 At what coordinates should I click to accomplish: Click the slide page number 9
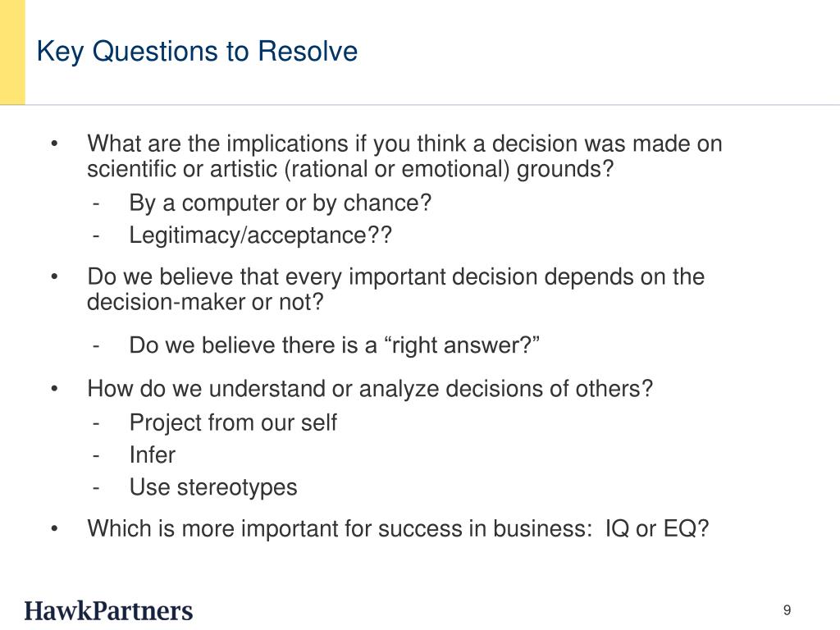pos(787,610)
